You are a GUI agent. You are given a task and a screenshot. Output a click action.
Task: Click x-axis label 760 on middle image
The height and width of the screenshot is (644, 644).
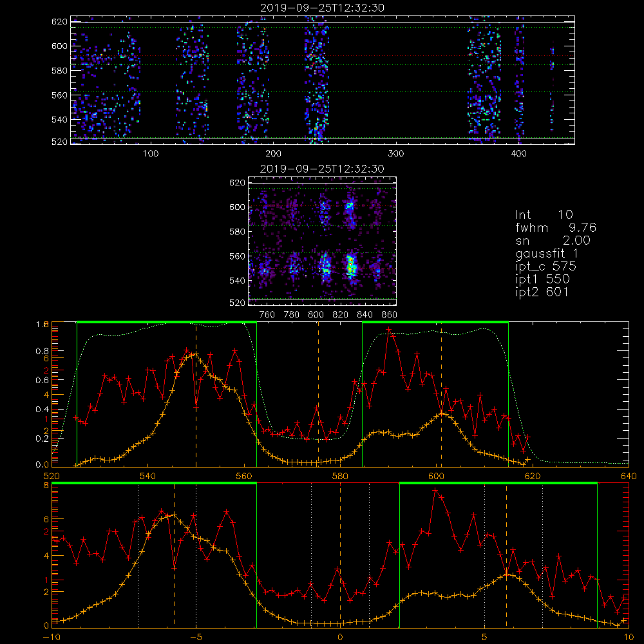pos(267,315)
